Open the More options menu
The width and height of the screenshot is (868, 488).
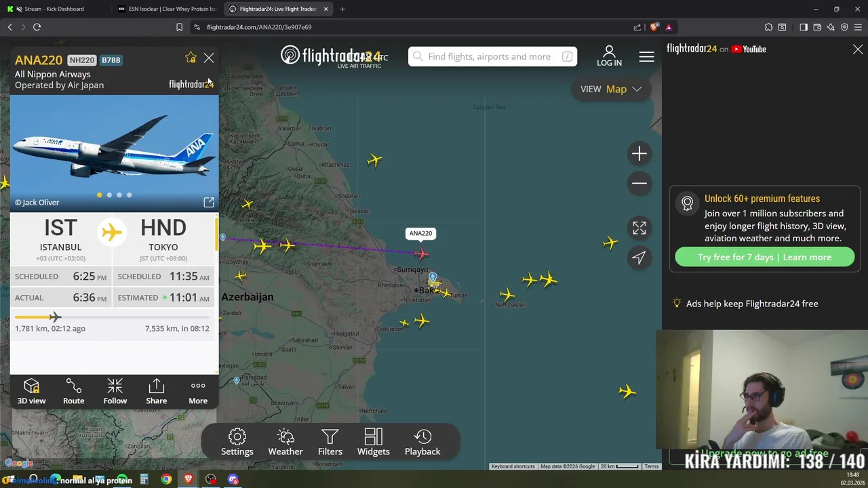coord(198,392)
